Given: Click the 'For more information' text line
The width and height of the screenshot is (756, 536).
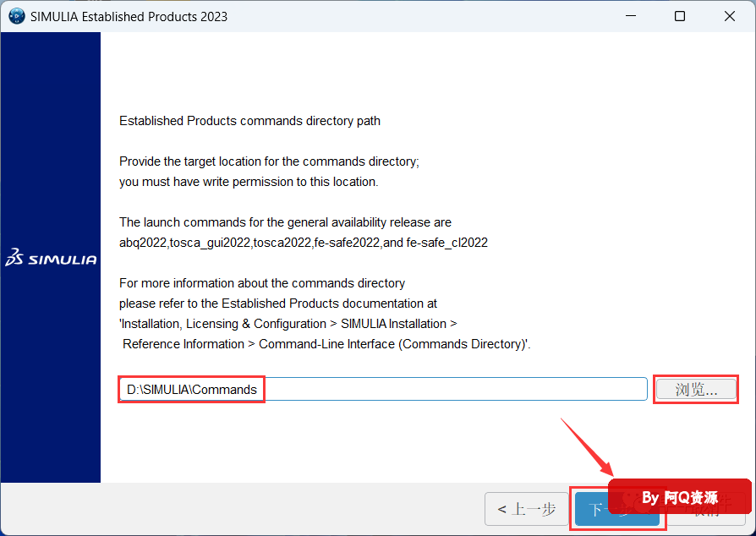Looking at the screenshot, I should [x=262, y=283].
